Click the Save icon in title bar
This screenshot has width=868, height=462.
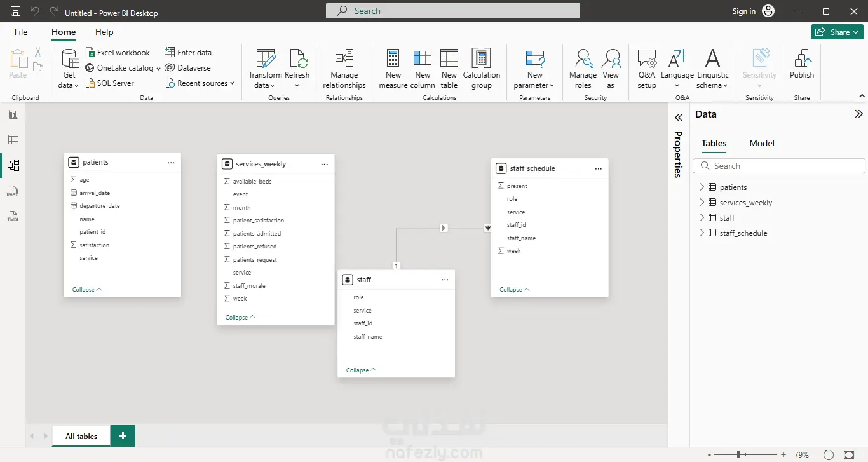point(16,11)
